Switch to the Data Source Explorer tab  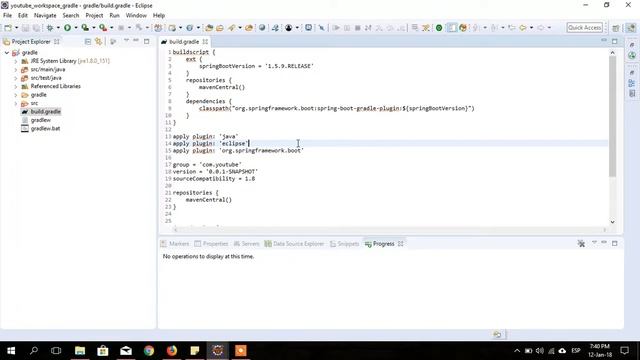tap(294, 244)
